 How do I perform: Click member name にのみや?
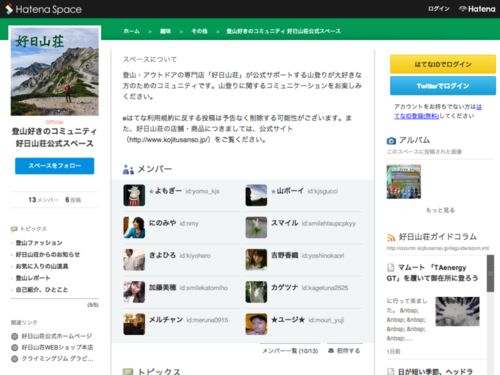pyautogui.click(x=162, y=223)
